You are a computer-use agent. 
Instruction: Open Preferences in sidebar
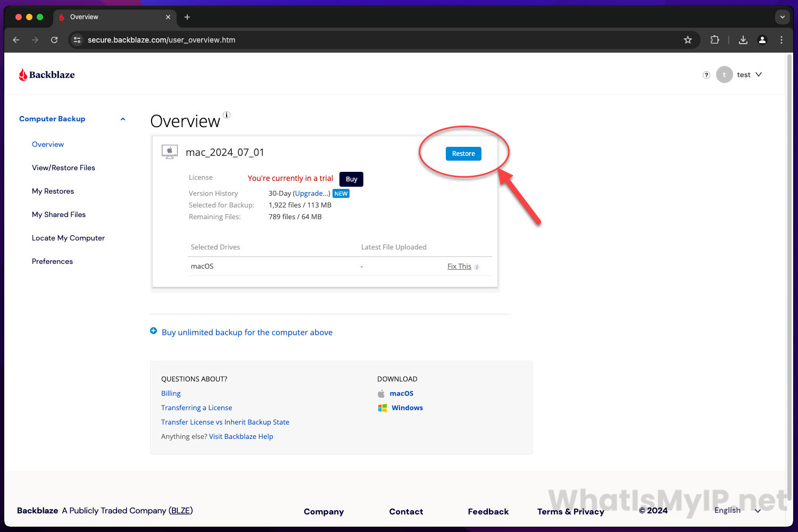pos(52,261)
